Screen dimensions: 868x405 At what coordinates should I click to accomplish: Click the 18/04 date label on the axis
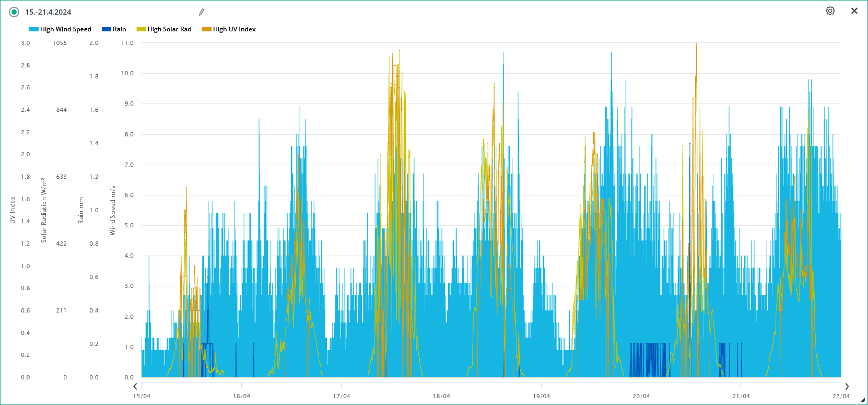coord(441,396)
